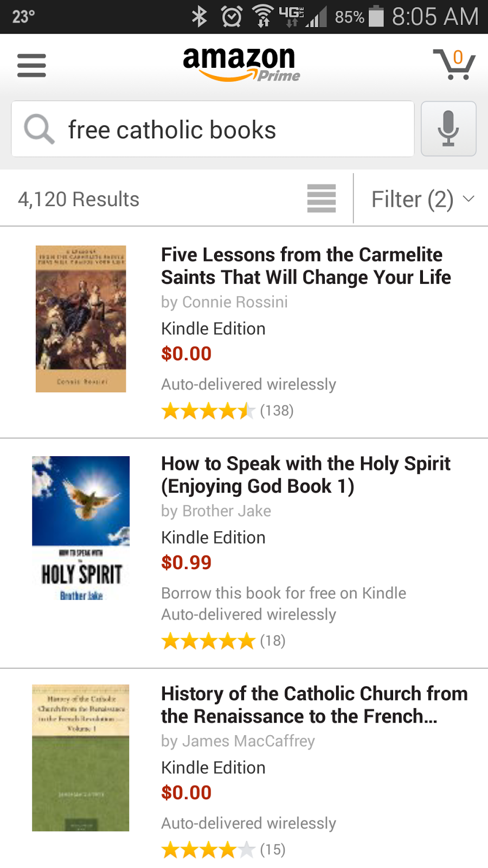
Task: Switch results layout with list view icon
Action: 322,199
